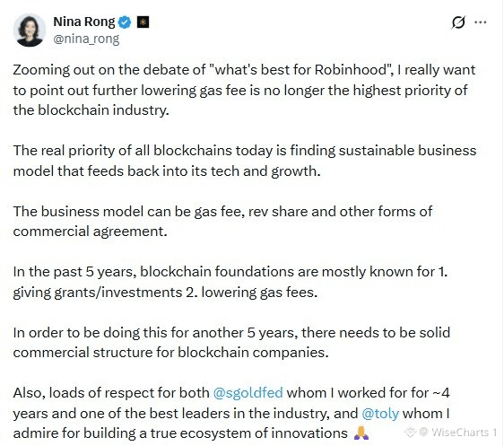The width and height of the screenshot is (504, 446).
Task: Select the paragraph starting "Zooming out"
Action: (x=244, y=90)
